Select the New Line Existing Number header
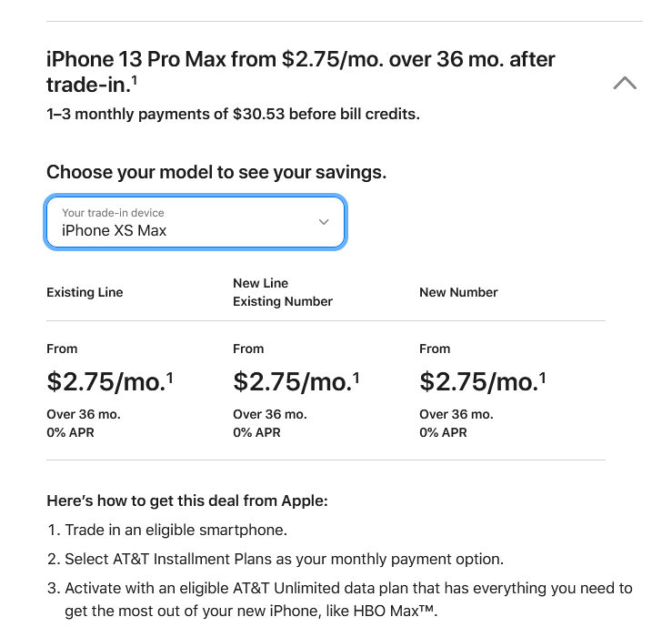 [283, 292]
